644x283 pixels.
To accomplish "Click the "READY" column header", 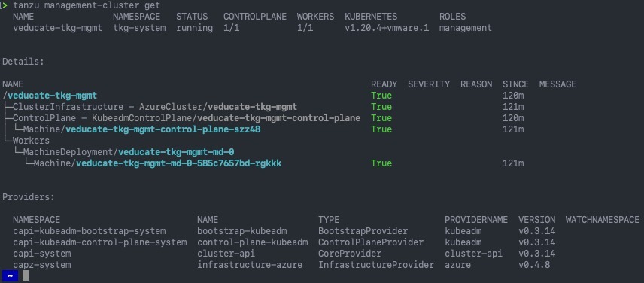I will click(x=384, y=84).
